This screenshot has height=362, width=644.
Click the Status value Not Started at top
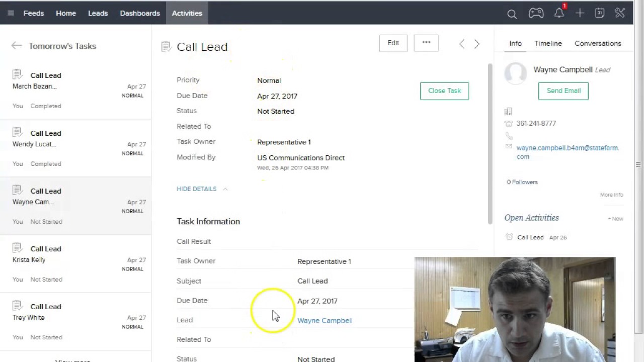click(276, 111)
